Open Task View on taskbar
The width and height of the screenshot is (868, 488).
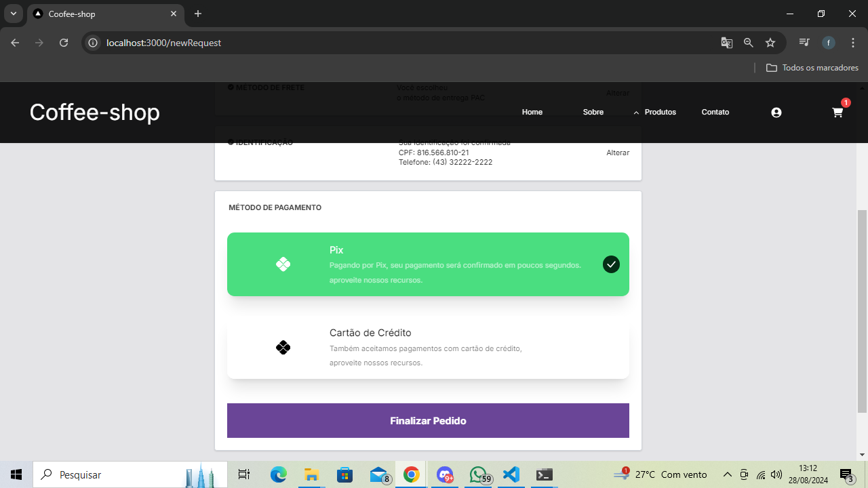244,474
